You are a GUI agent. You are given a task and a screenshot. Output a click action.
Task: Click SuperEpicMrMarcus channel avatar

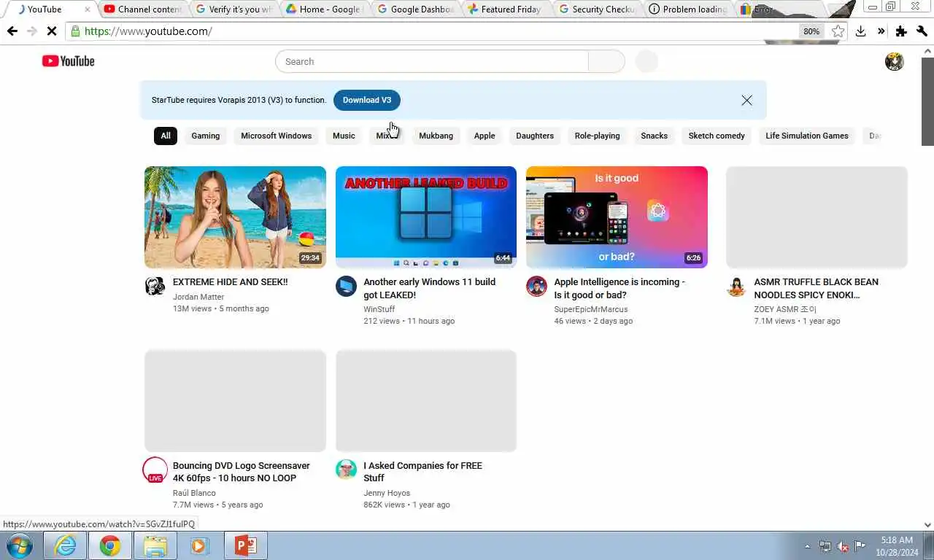[536, 287]
